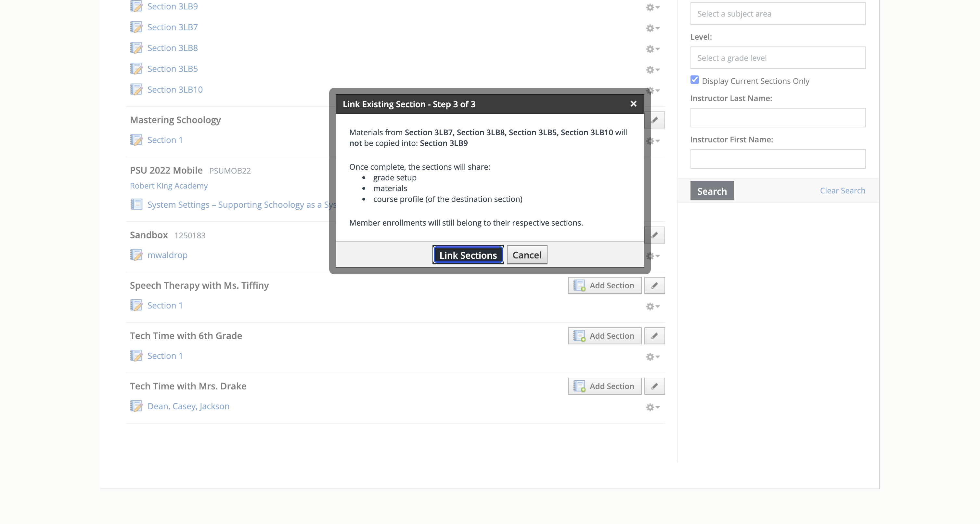The width and height of the screenshot is (980, 524).
Task: Edit the Mastering Schoology course pencil icon
Action: (654, 120)
